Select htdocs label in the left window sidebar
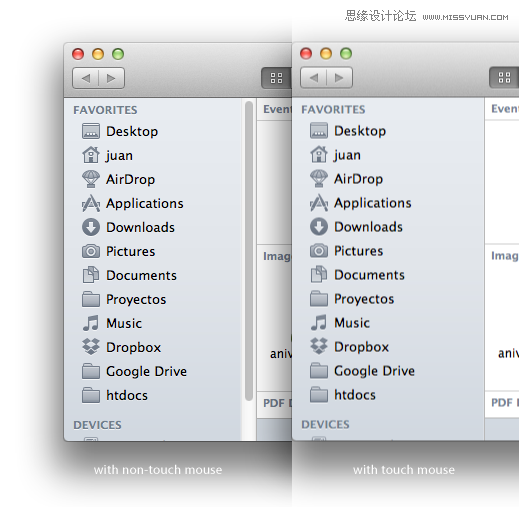 pyautogui.click(x=127, y=395)
